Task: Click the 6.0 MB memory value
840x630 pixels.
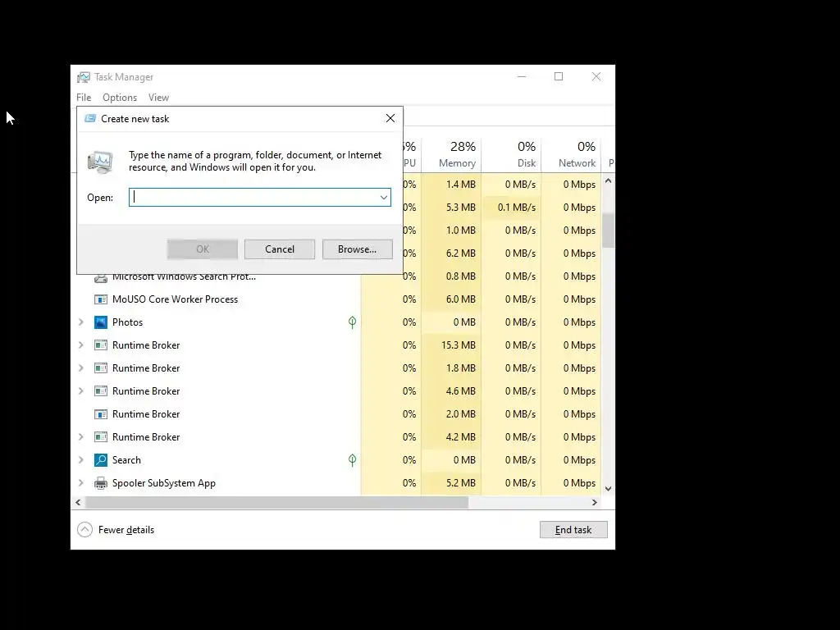Action: [461, 299]
